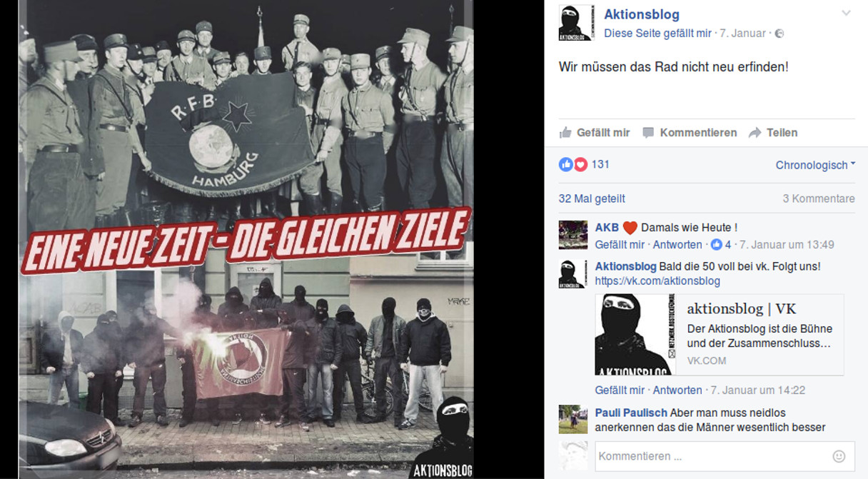Click the globe public audience icon
The height and width of the screenshot is (479, 868).
[779, 34]
